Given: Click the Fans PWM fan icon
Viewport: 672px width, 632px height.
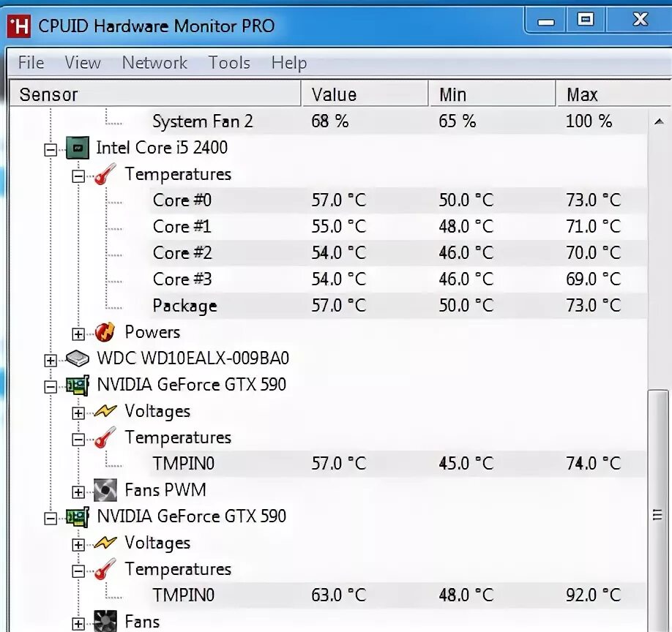Looking at the screenshot, I should pos(105,490).
